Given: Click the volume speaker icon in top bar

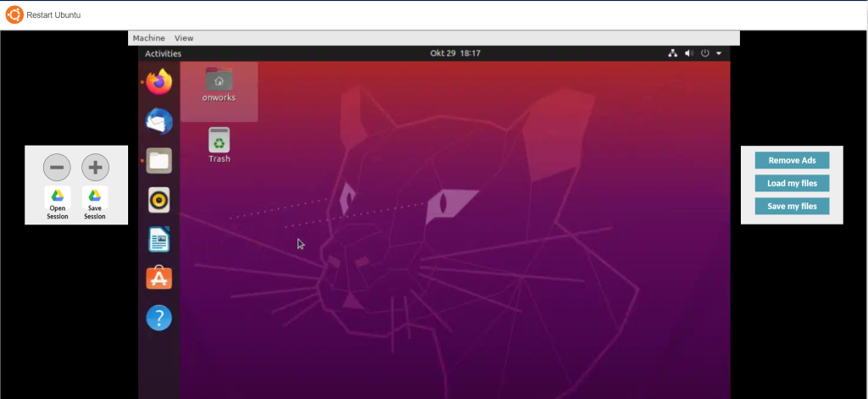Looking at the screenshot, I should coord(688,53).
